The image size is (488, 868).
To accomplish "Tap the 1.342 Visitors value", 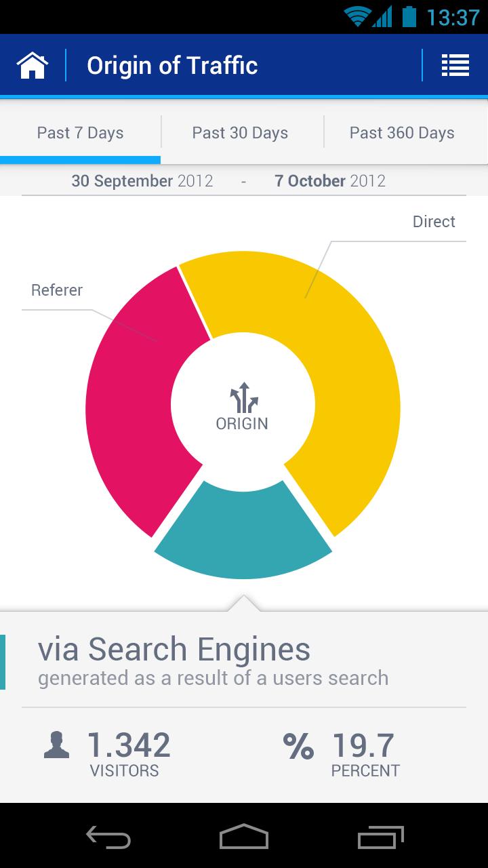I will (x=129, y=744).
